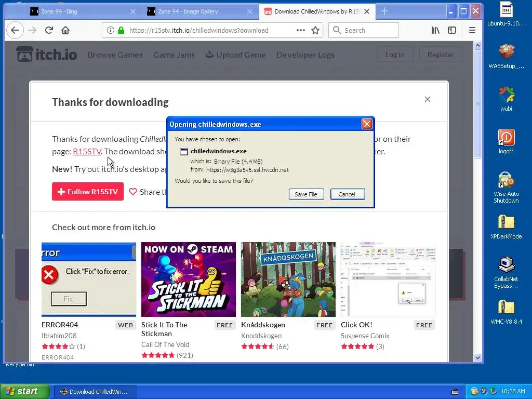Select CollabNet Bypass desktop icon

[506, 273]
